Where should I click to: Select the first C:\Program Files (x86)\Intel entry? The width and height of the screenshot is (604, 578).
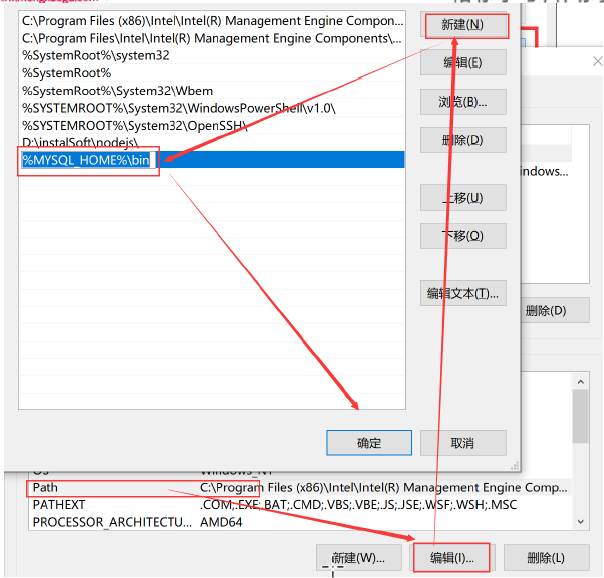click(212, 21)
